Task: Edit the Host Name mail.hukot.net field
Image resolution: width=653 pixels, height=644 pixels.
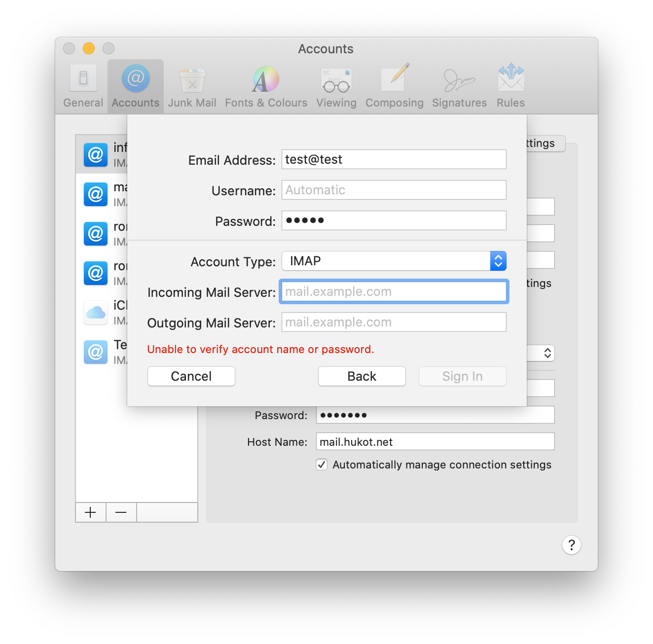Action: click(435, 441)
